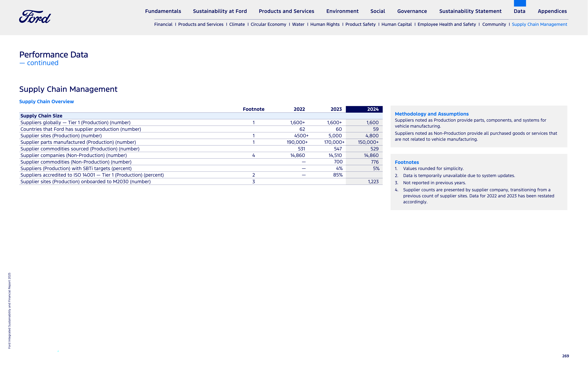Select the 2023 value 5,000
588x368 pixels.
click(x=335, y=136)
